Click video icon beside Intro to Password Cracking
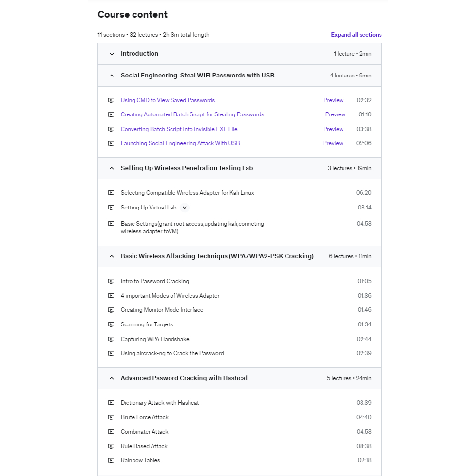Screen dimensions: 476x476 point(111,281)
